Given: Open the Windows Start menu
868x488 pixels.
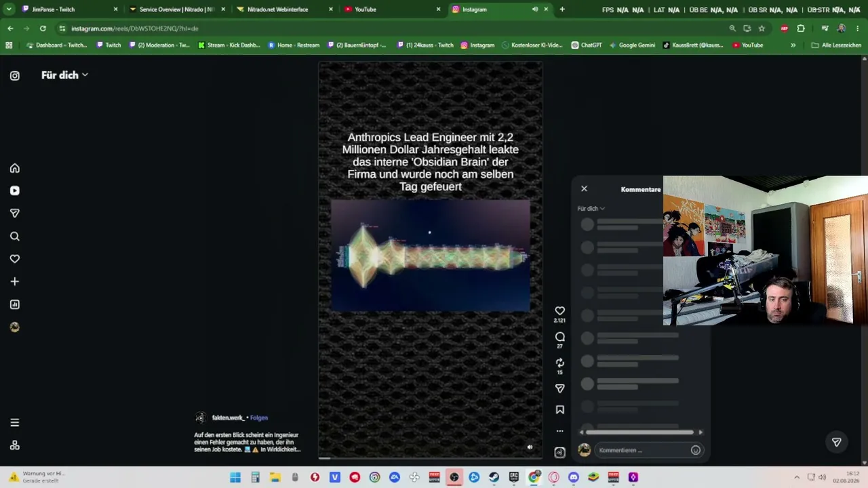Looking at the screenshot, I should [235, 477].
